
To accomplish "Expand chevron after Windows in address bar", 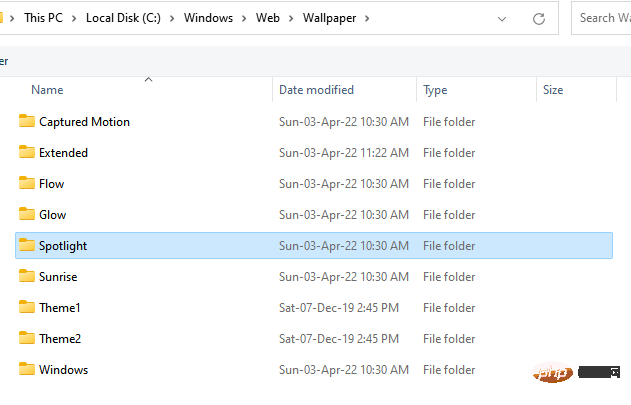I will 244,19.
